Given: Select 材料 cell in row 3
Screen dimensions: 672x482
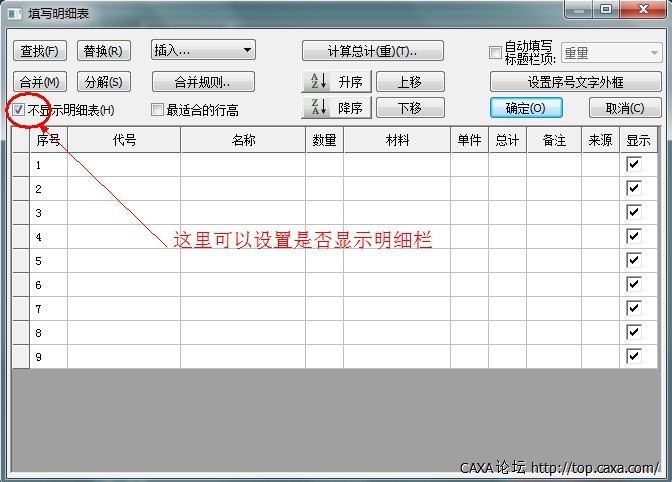Looking at the screenshot, I should coord(397,213).
